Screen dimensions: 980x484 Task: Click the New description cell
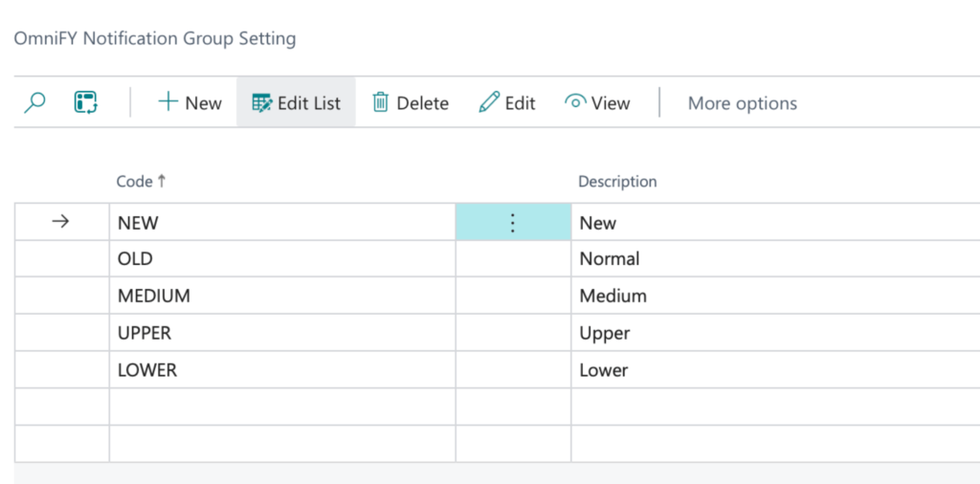pos(775,222)
